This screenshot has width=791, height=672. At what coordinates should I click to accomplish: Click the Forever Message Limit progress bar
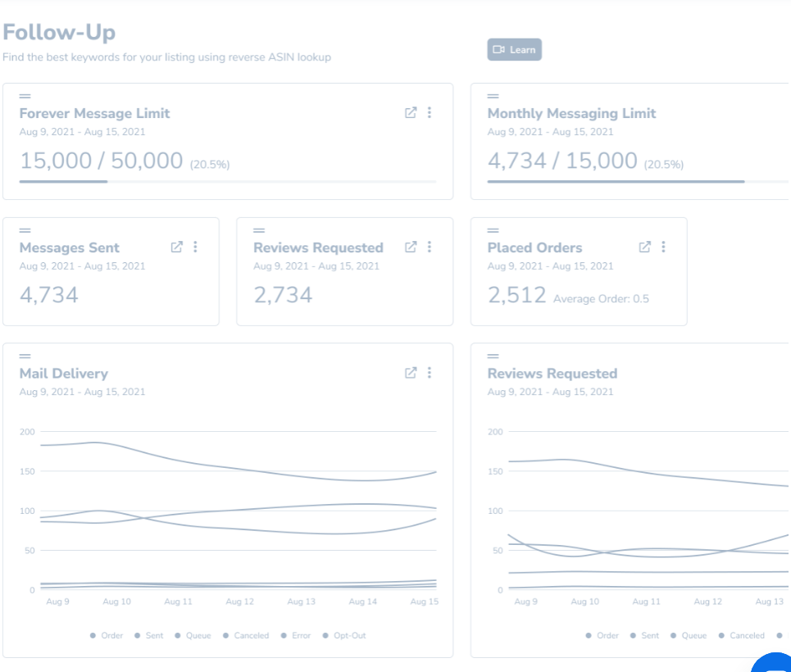click(x=227, y=181)
